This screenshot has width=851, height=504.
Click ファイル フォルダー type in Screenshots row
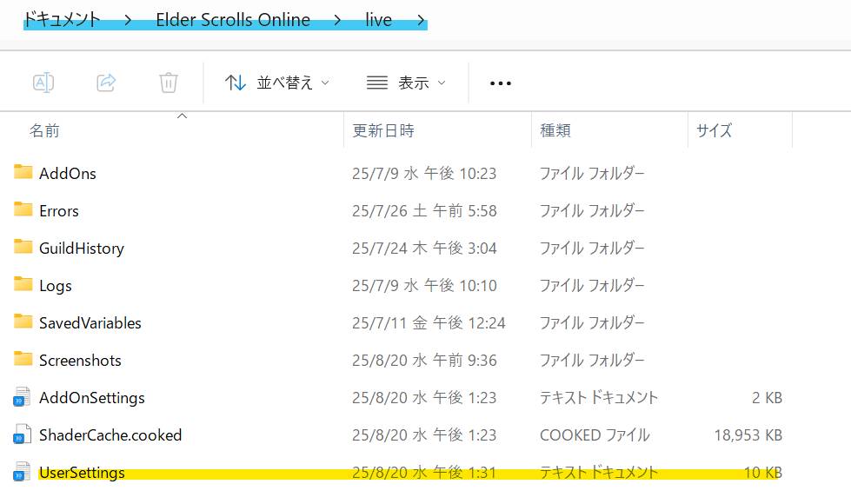tap(592, 361)
